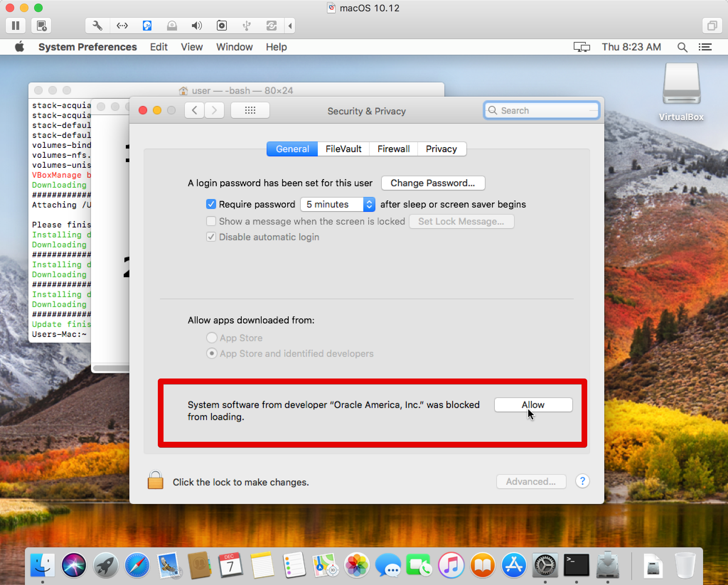Switch to the Privacy tab
Image resolution: width=728 pixels, height=585 pixels.
[x=441, y=149]
